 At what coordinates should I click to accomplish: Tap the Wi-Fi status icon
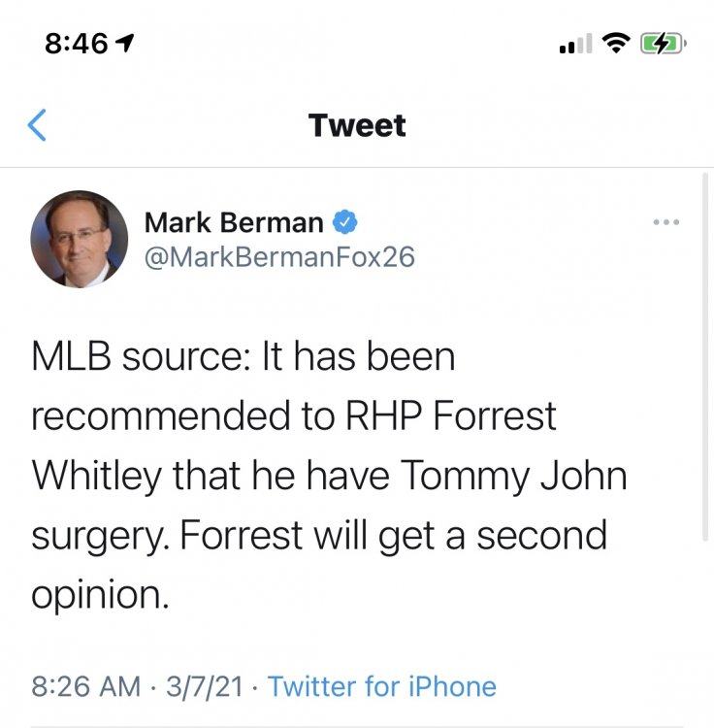coord(614,45)
